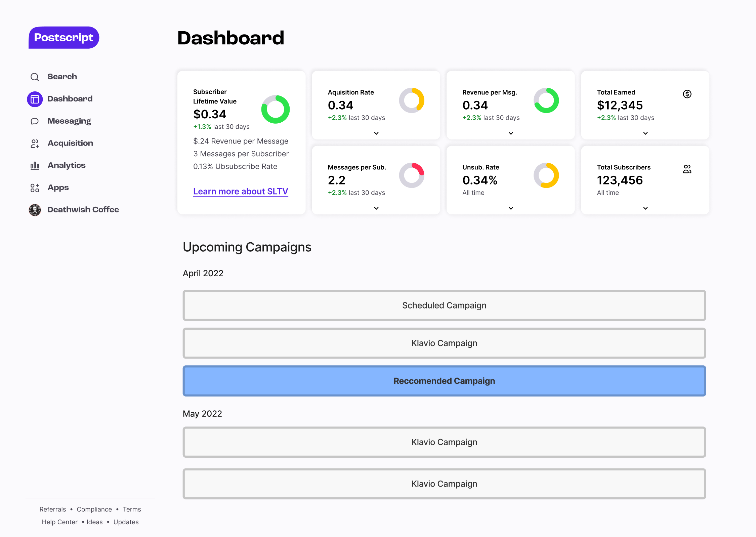
Task: Click the Analytics bar chart icon
Action: tap(35, 166)
